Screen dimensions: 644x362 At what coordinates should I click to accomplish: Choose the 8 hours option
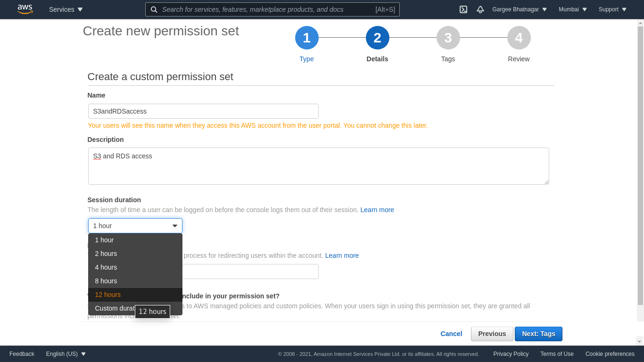coord(106,281)
